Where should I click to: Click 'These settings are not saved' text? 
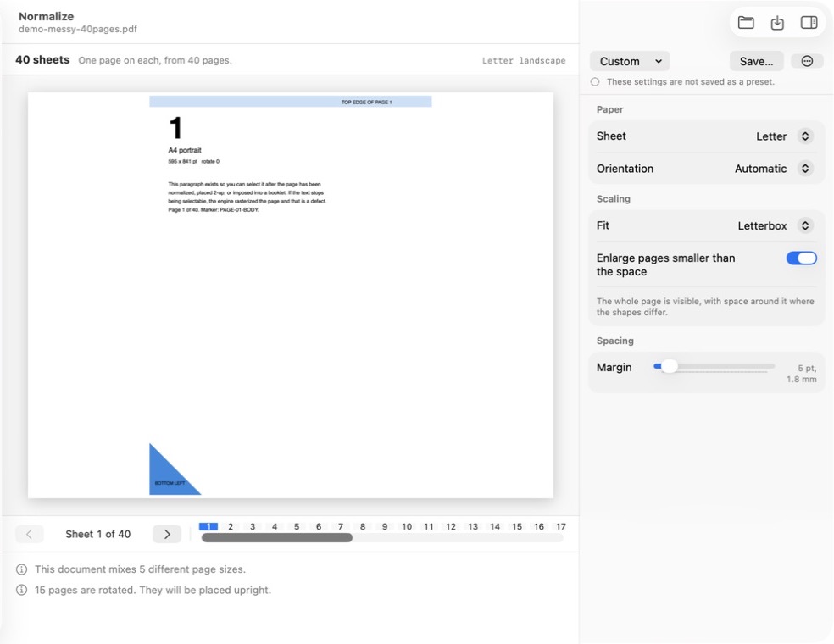(x=691, y=82)
